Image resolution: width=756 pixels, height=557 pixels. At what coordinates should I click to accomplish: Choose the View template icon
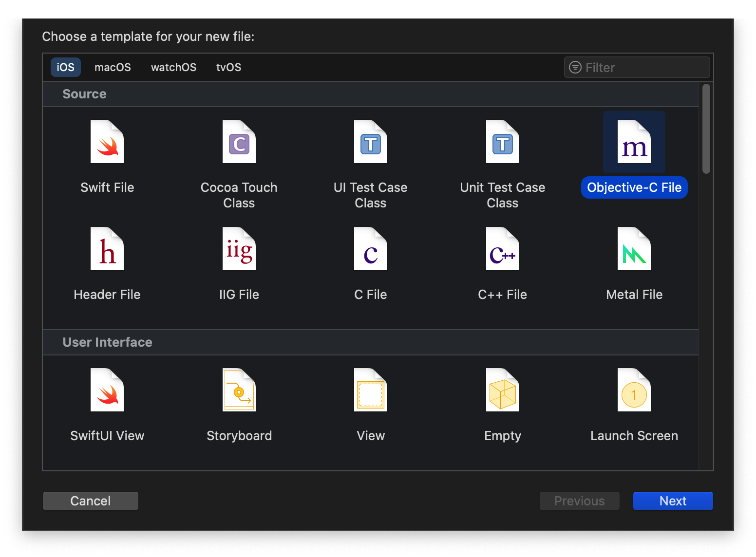pyautogui.click(x=371, y=390)
